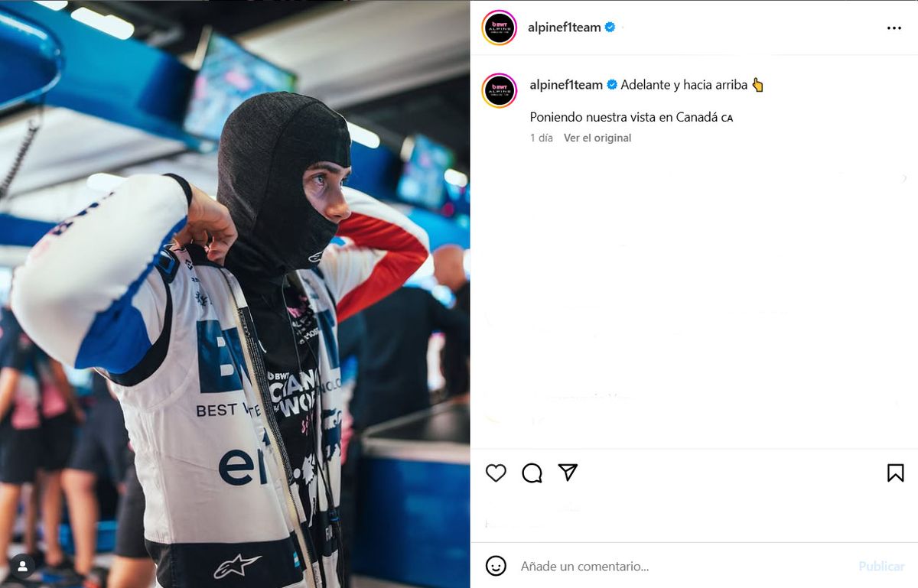Click the driver photo of the post

tap(235, 294)
